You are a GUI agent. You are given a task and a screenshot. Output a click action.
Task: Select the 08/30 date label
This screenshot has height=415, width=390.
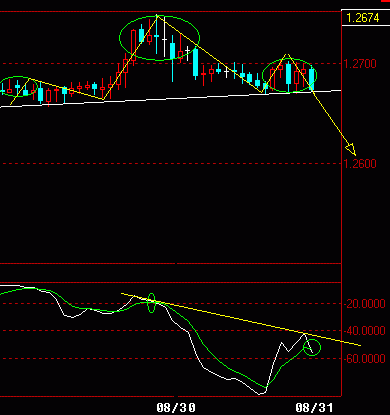176,407
